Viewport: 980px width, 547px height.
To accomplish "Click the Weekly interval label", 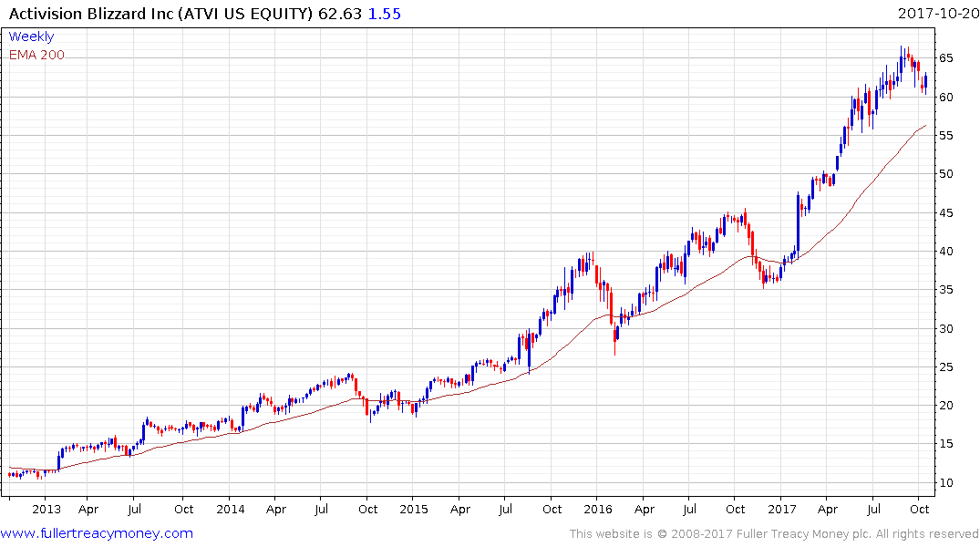I will click(31, 36).
